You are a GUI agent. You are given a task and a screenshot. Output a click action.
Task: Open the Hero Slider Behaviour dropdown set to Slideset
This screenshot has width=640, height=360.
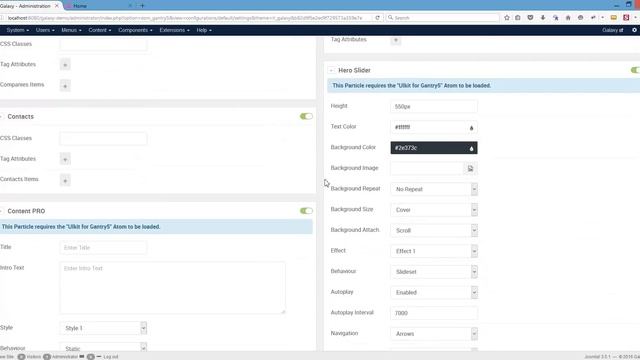434,272
